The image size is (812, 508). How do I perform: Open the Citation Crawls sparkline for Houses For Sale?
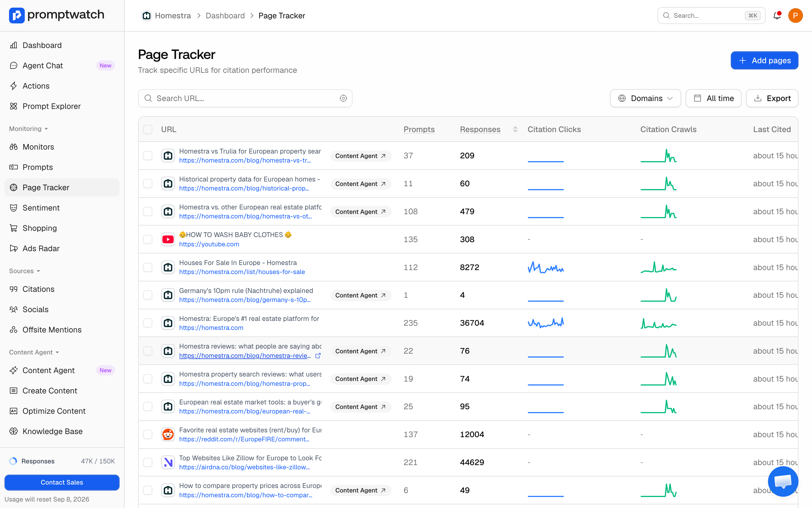tap(658, 267)
